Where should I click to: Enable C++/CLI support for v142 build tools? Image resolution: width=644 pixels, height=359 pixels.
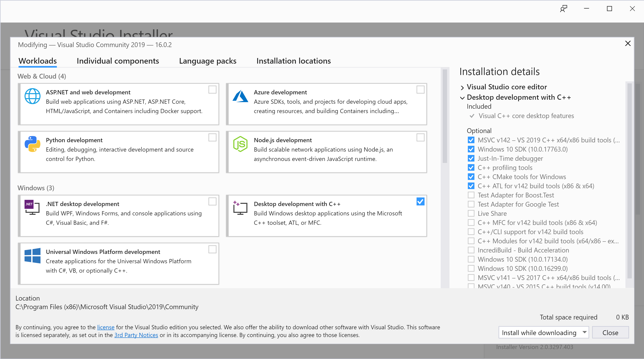tap(471, 232)
